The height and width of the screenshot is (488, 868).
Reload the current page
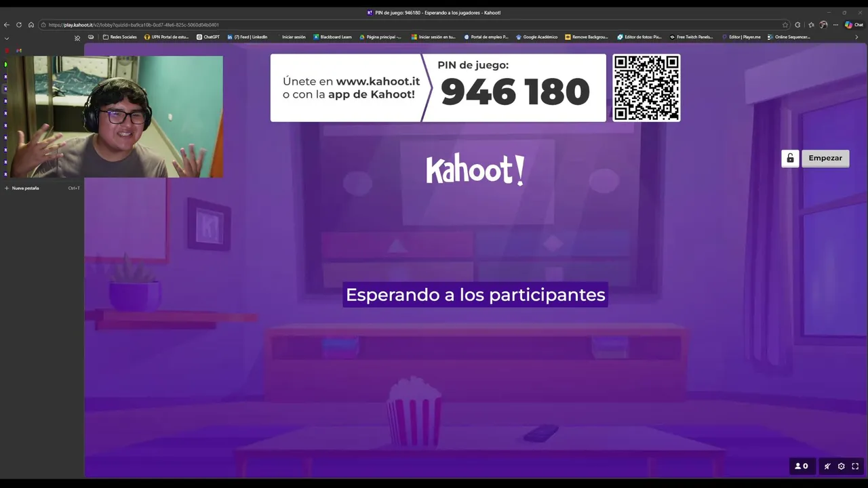pos(19,24)
